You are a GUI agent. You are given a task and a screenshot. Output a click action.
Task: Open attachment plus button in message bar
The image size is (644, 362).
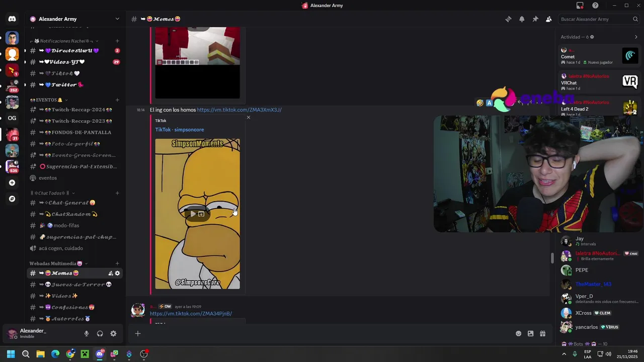tap(137, 333)
